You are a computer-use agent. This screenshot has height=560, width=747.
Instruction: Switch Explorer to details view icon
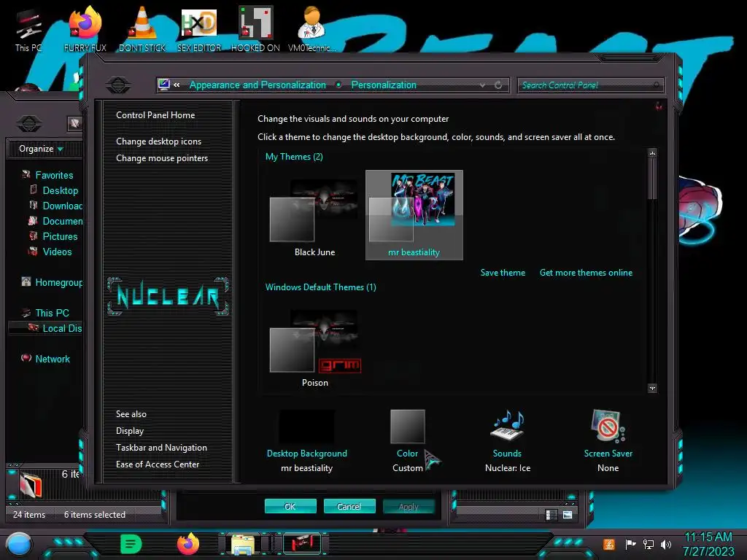point(551,515)
